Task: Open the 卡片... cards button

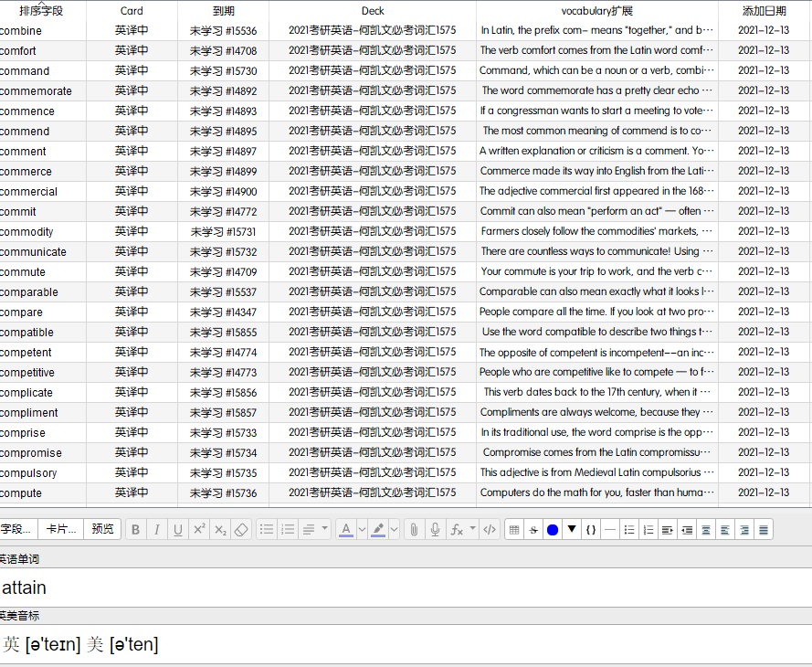Action: click(x=61, y=529)
